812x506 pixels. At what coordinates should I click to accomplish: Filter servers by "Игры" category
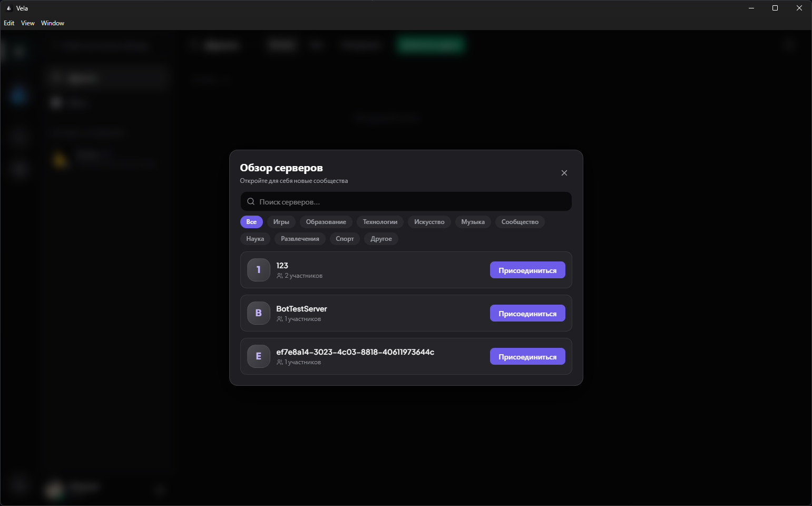point(281,222)
